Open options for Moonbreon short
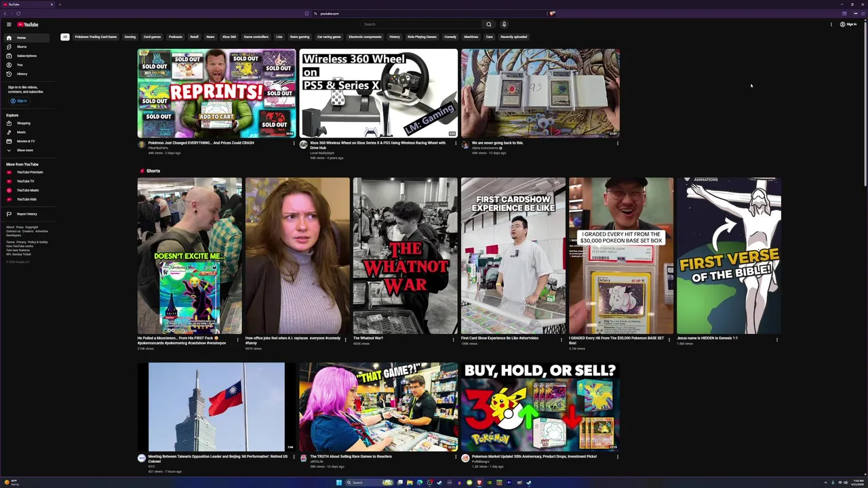 pos(237,339)
